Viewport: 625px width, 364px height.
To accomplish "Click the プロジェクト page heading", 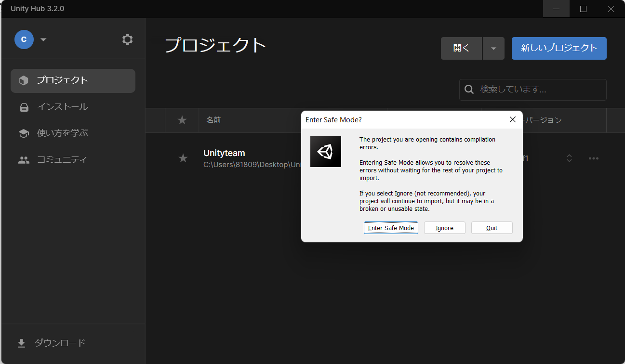I will (215, 45).
